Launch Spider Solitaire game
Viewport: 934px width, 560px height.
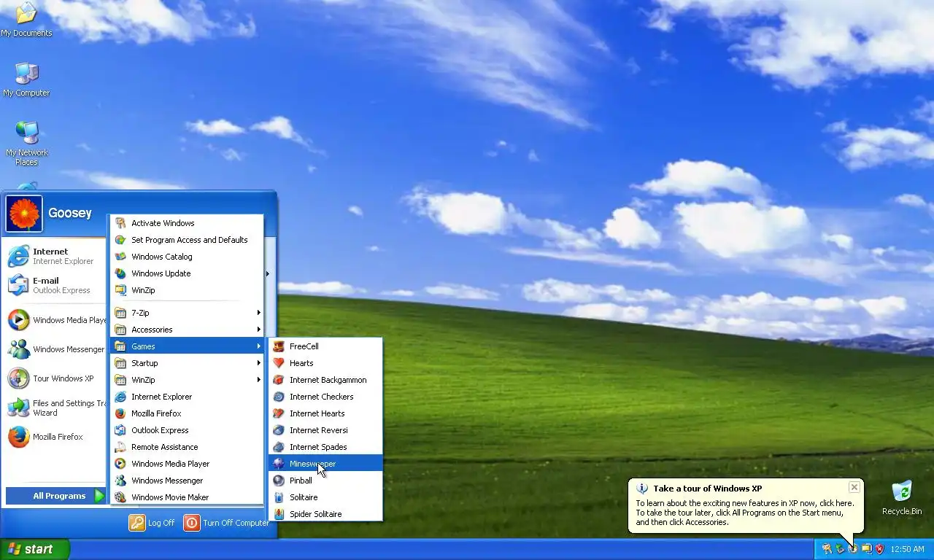pyautogui.click(x=325, y=514)
